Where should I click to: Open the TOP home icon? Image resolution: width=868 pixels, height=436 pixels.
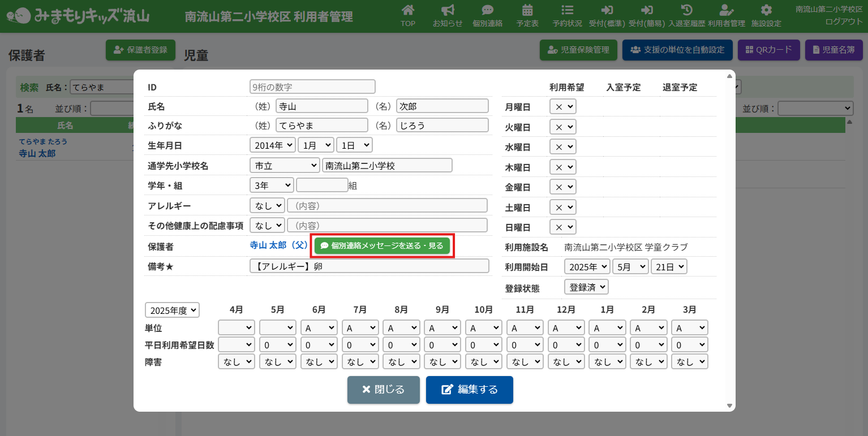407,10
